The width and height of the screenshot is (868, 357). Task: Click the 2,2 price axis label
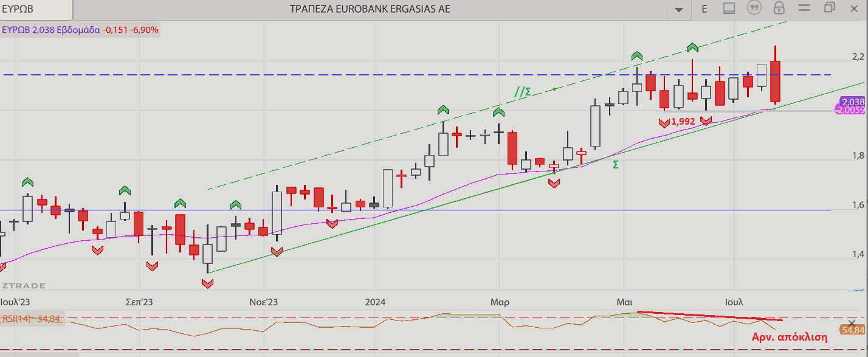[858, 57]
